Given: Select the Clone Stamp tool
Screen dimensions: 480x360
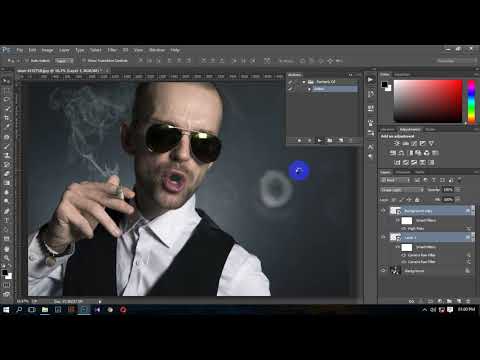Looking at the screenshot, I should 6,155.
